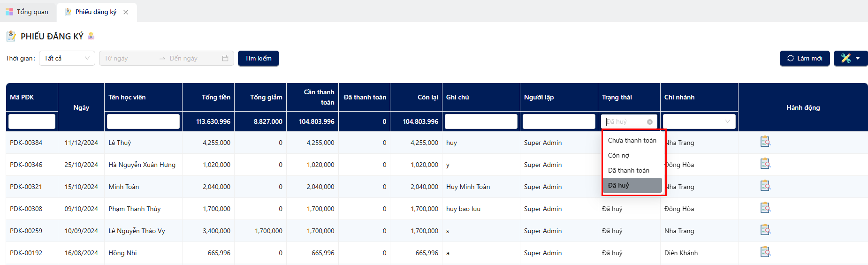
Task: Click student name Lê Nguyễn Thảo Vy
Action: click(137, 231)
